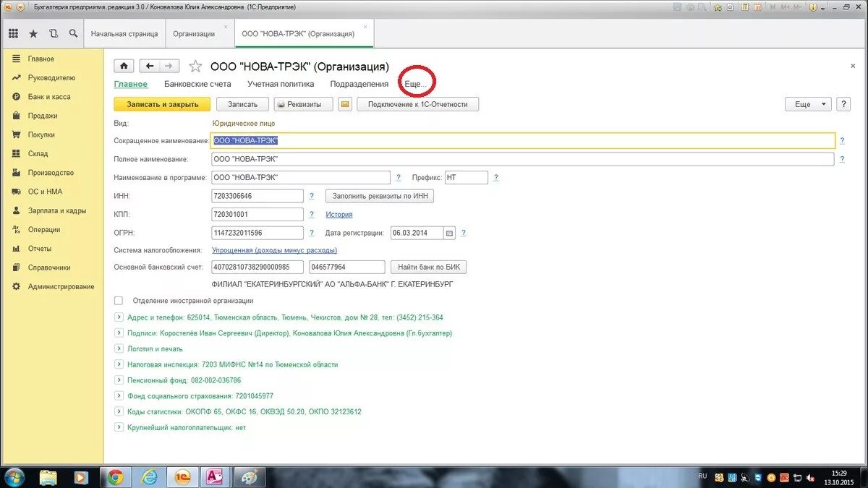Click into the ИНН input field
The width and height of the screenshot is (868, 488).
click(x=258, y=196)
